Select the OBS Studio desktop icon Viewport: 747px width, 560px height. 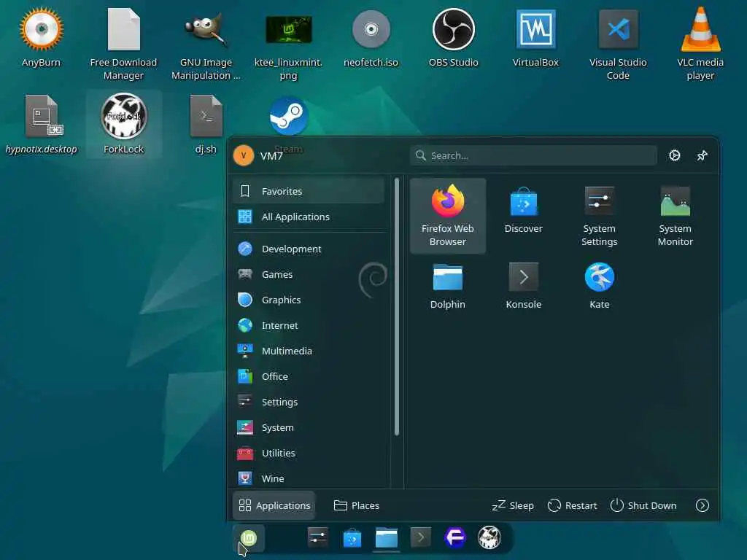point(453,29)
